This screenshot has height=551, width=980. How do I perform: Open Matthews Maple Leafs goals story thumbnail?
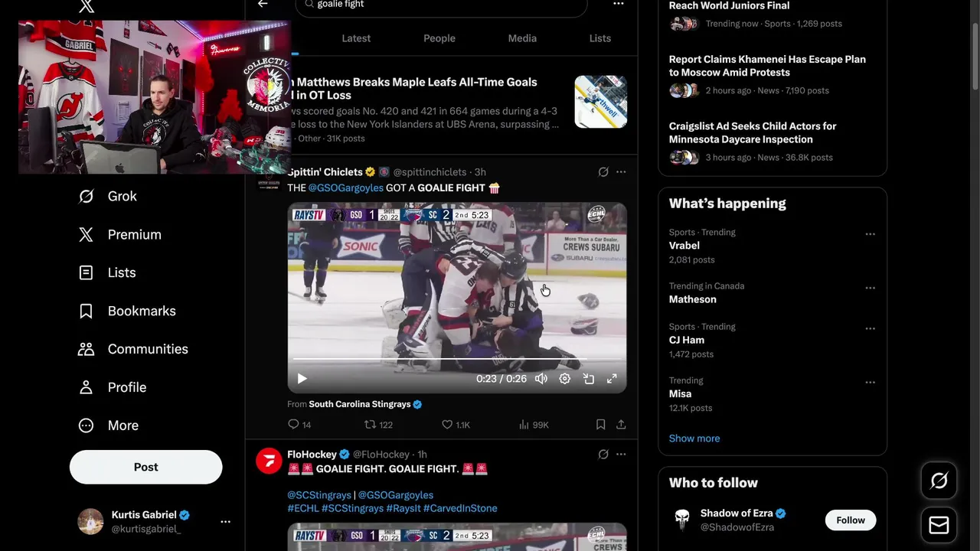[601, 102]
